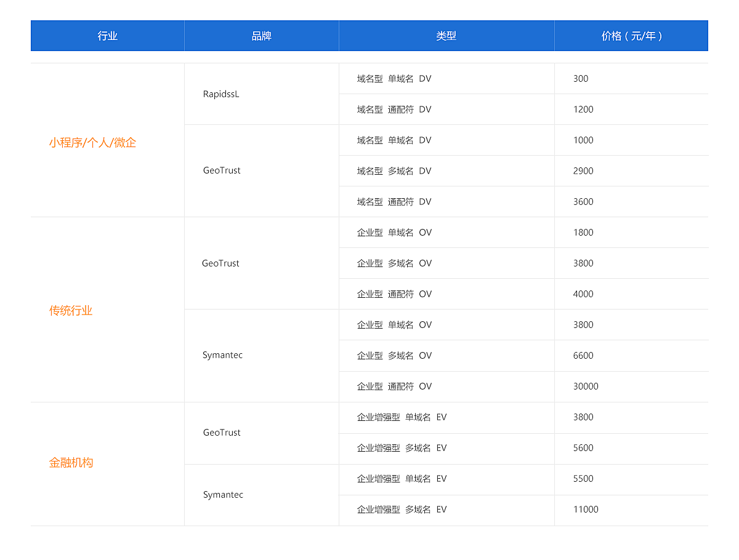Click the price value 1000
739x560 pixels.
tap(583, 140)
